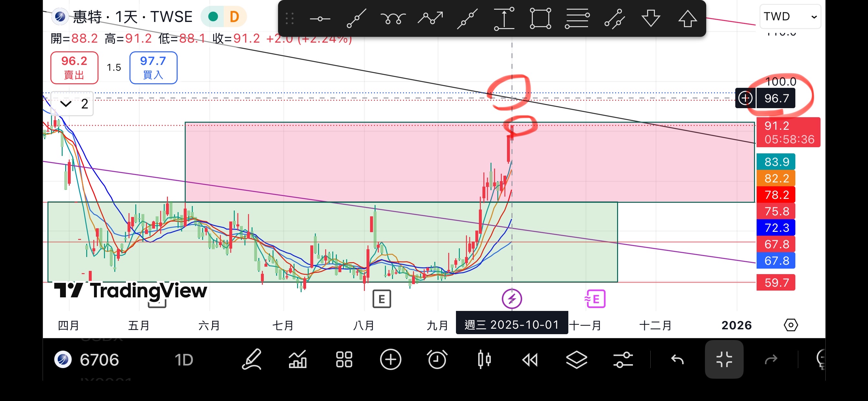Screen dimensions: 868x401
Task: Toggle the orange D data indicator
Action: pos(234,16)
